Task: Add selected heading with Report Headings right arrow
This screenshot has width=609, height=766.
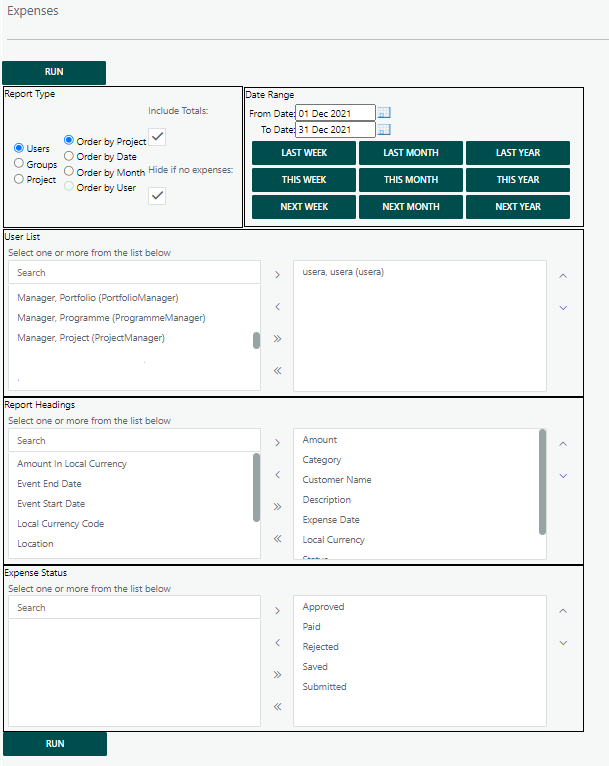Action: 277,443
